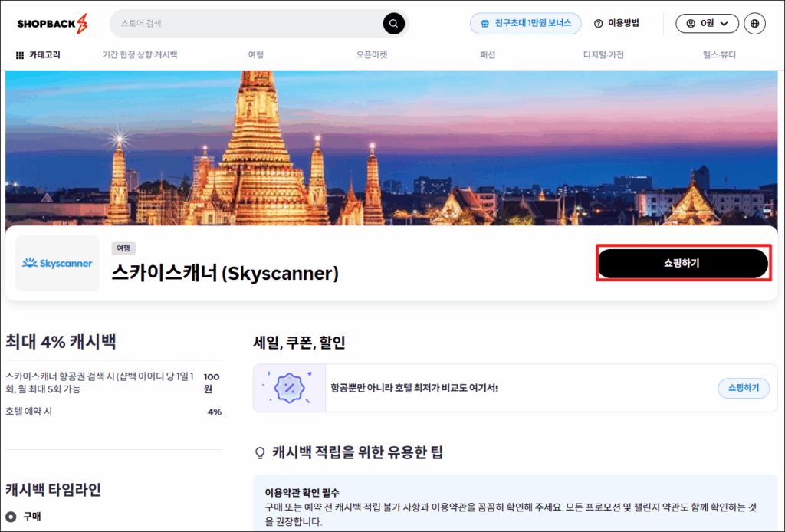Click the grid dots icon beside 카테고리
The image size is (785, 532).
click(x=19, y=55)
